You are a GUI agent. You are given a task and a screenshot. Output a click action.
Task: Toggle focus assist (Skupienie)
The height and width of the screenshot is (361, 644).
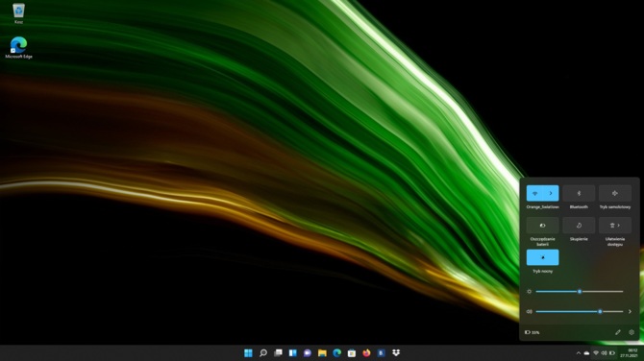579,226
